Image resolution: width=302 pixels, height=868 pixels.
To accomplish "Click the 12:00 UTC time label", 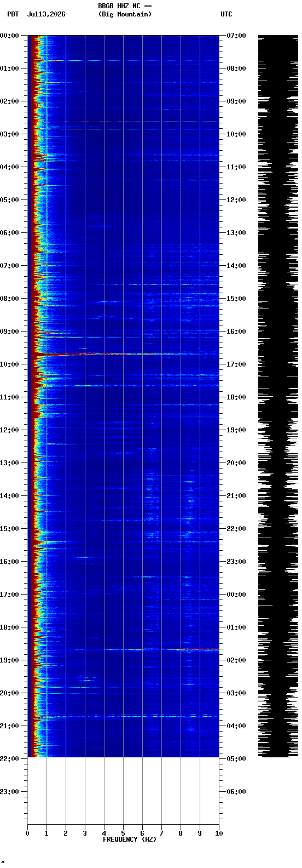I will (x=236, y=200).
